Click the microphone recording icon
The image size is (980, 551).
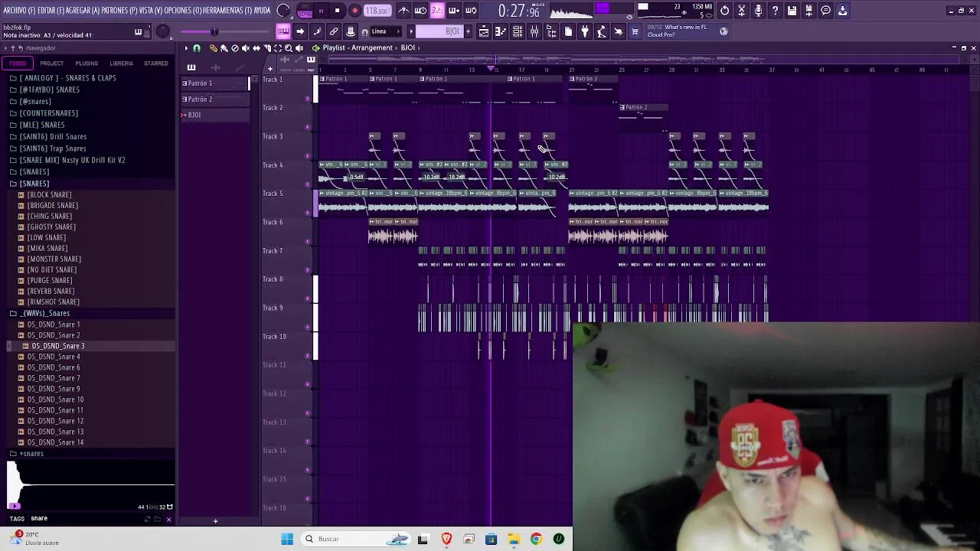coord(758,11)
